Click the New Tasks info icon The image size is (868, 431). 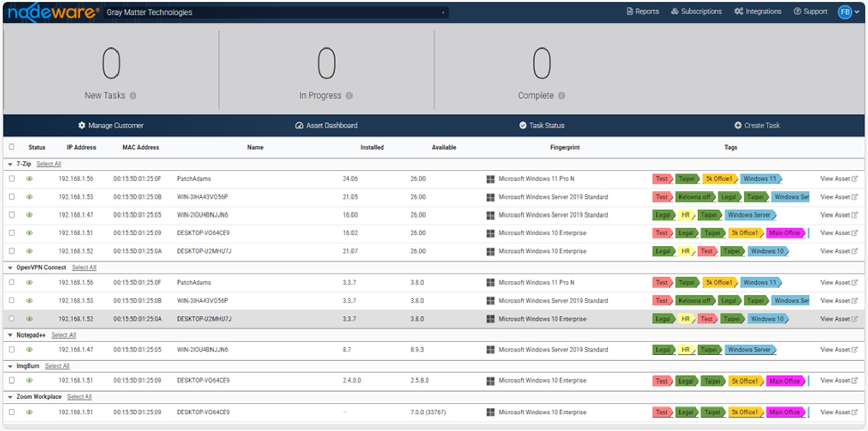(133, 95)
